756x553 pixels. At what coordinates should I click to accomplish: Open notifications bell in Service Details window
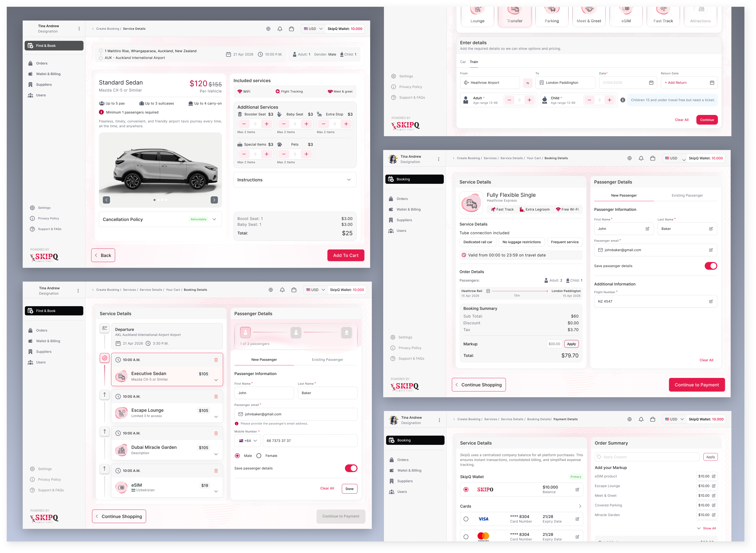(x=280, y=29)
